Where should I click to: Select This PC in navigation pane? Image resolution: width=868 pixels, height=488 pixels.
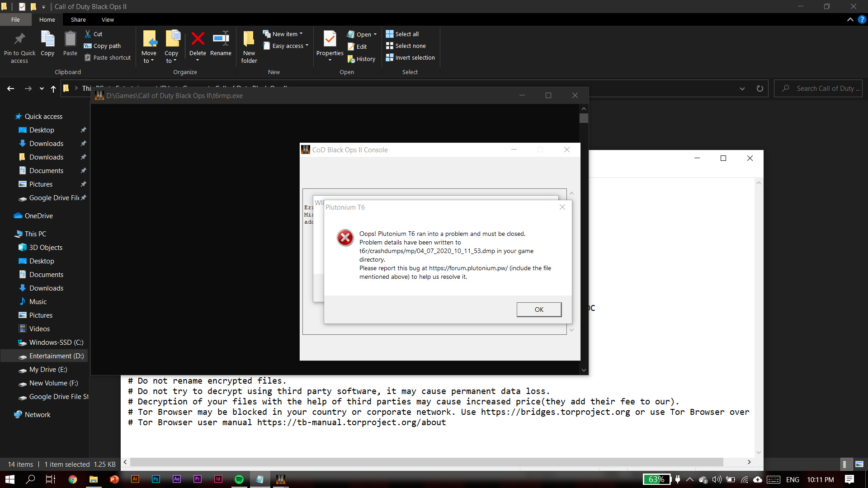point(35,234)
